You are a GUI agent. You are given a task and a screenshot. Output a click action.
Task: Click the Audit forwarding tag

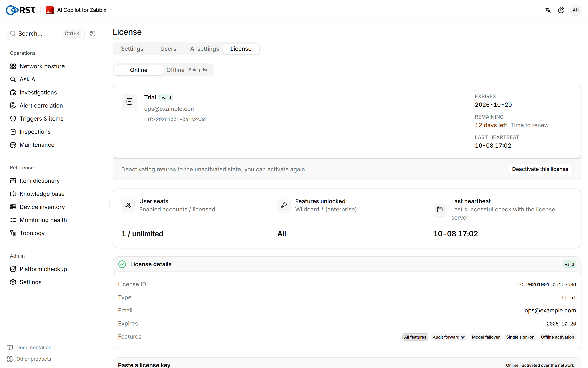click(449, 337)
